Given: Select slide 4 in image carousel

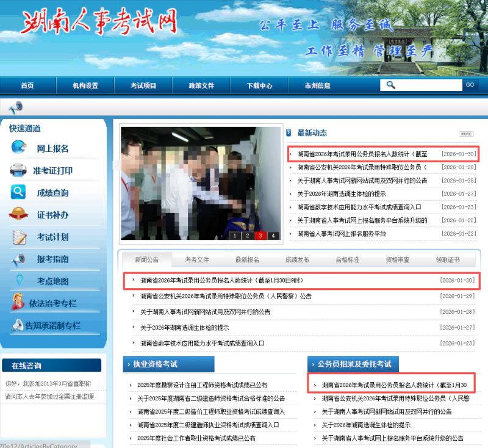Looking at the screenshot, I should [x=273, y=236].
